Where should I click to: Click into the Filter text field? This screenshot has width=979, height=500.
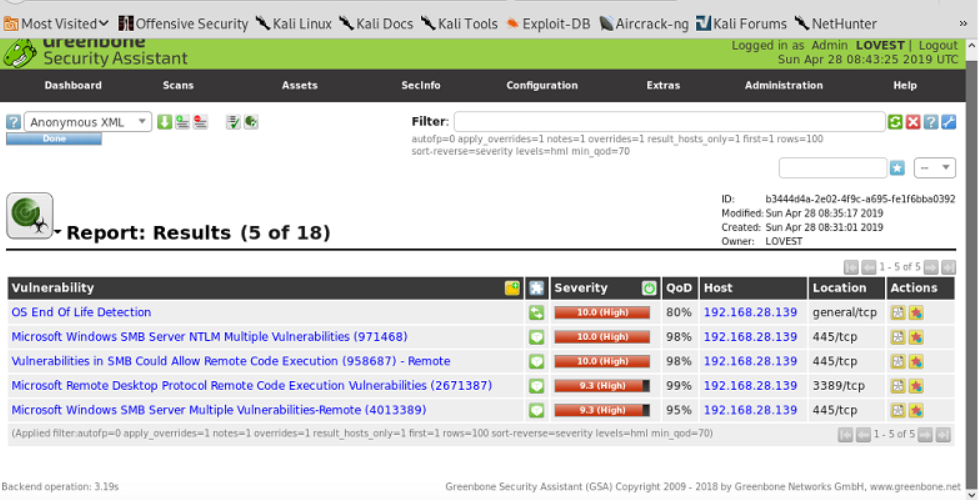tap(669, 122)
